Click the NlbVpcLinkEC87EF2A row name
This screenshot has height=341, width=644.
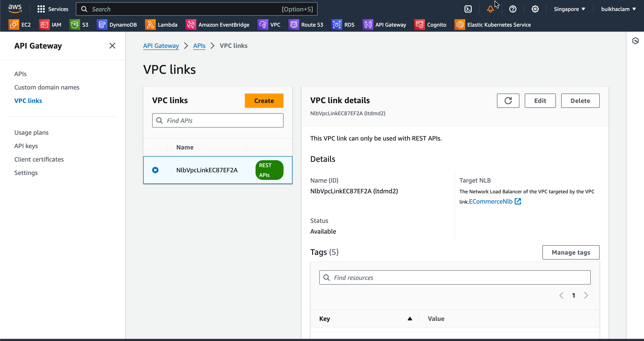pos(207,170)
